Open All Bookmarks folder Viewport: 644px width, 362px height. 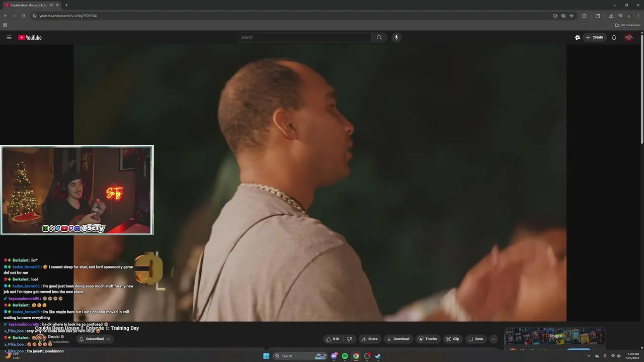tap(627, 25)
